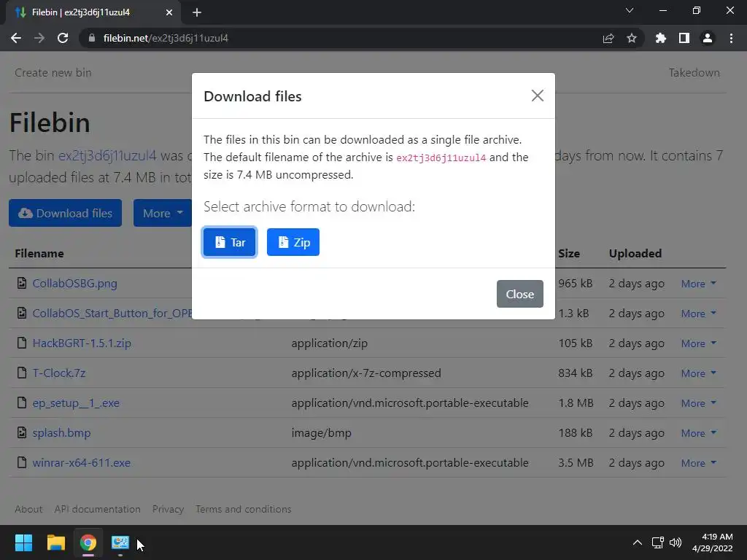Open the Privacy footer link
Viewport: 747px width, 560px height.
pyautogui.click(x=168, y=509)
